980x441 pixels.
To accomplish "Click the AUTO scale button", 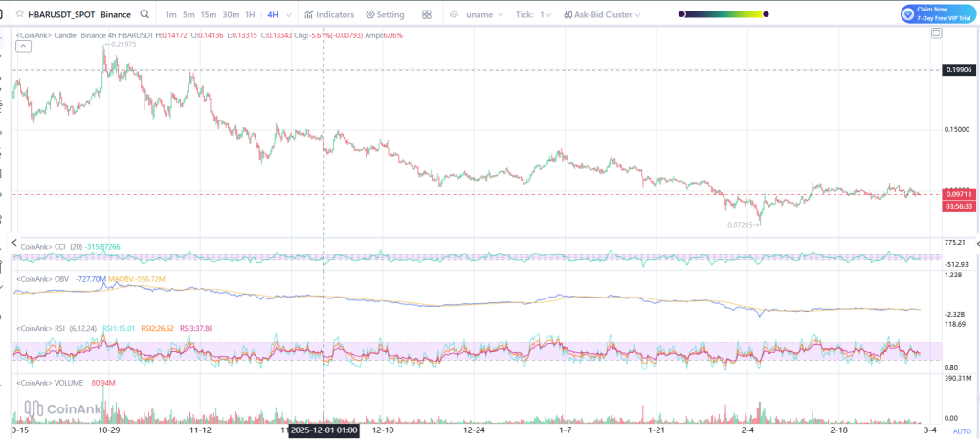I will tap(962, 431).
